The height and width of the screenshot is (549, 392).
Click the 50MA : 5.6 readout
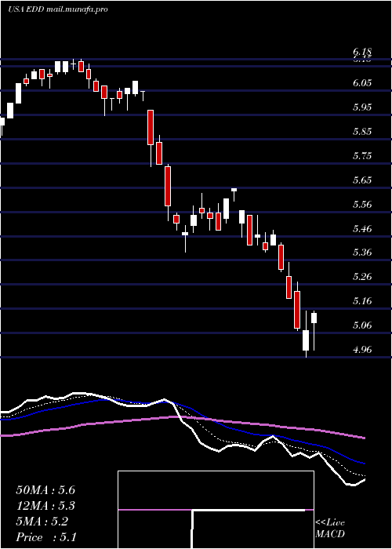[x=45, y=490]
